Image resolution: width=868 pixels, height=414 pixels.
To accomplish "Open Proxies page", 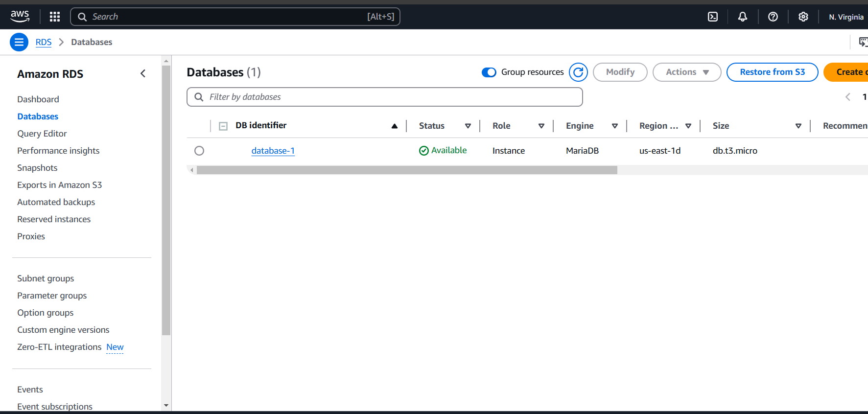I will 31,236.
